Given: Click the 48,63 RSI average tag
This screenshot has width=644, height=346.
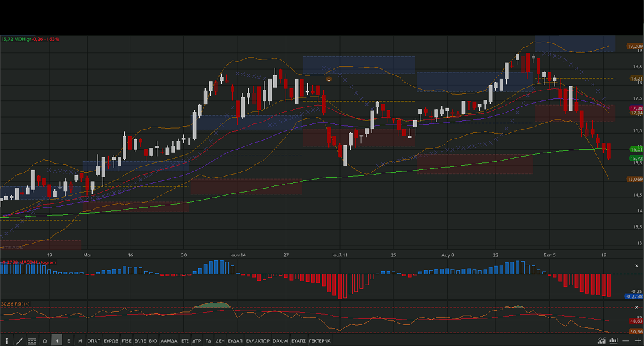Looking at the screenshot, I should pyautogui.click(x=636, y=321).
